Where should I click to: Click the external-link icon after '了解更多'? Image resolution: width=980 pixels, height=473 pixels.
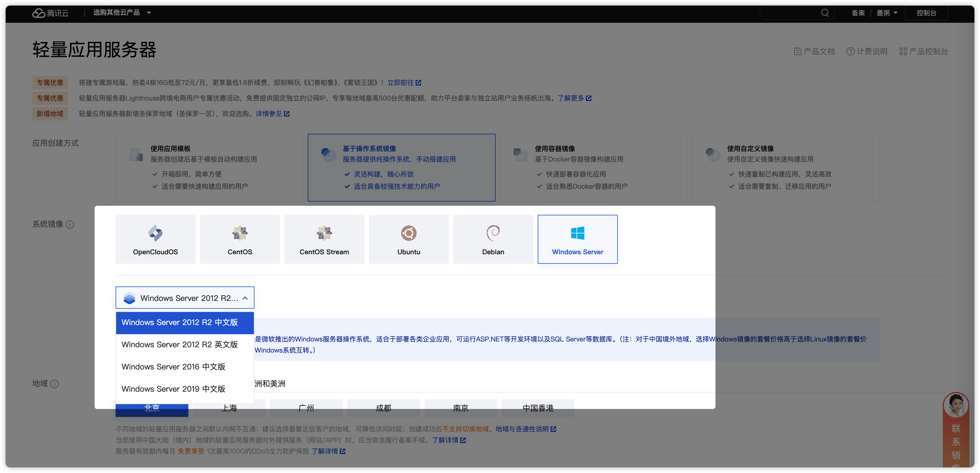tap(589, 98)
